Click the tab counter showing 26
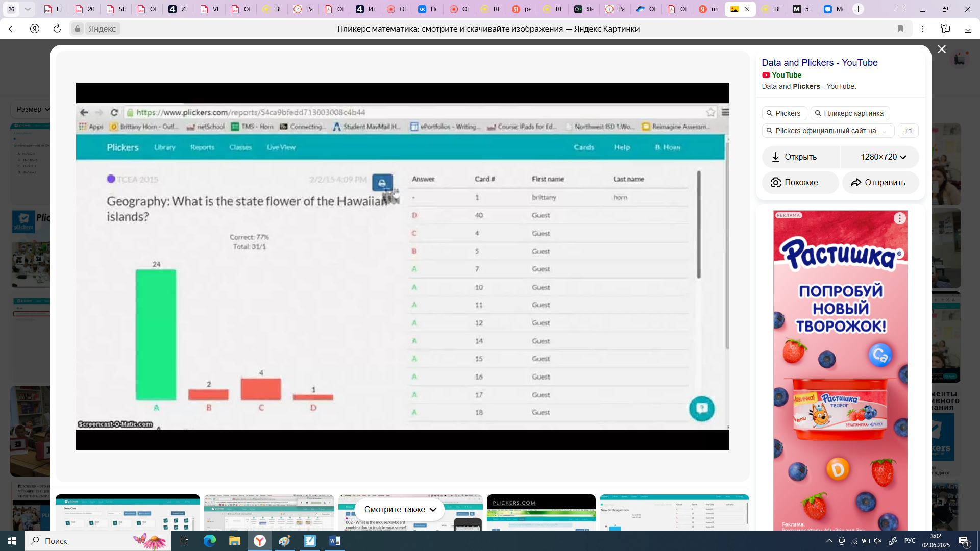This screenshot has width=980, height=551. point(11,9)
